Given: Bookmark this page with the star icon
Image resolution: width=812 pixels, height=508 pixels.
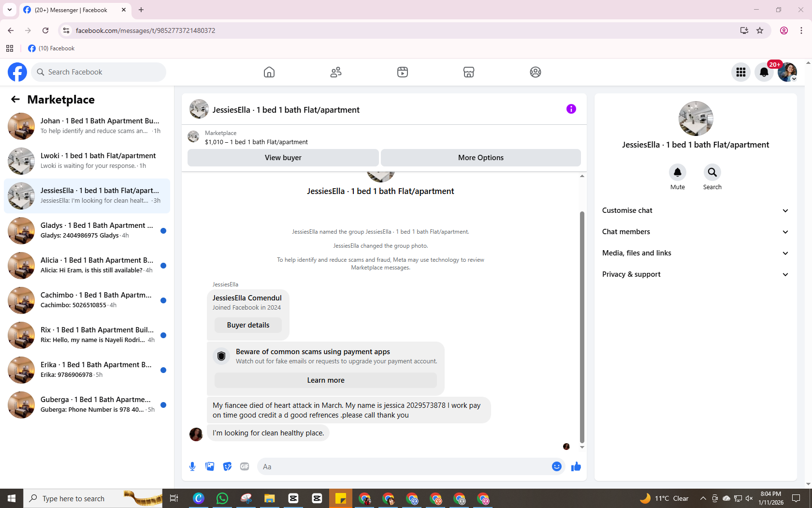Looking at the screenshot, I should point(760,30).
